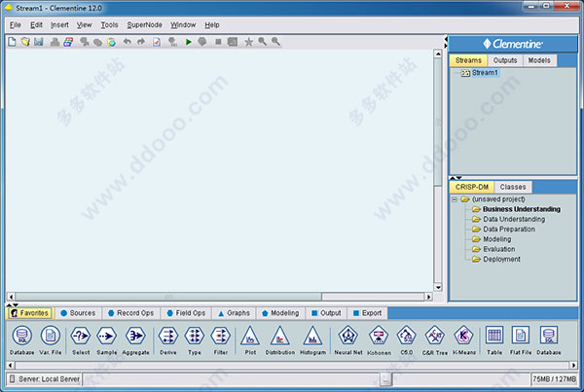Viewport: 584px width, 392px height.
Task: Insert the Select node from Favorites
Action: point(81,339)
